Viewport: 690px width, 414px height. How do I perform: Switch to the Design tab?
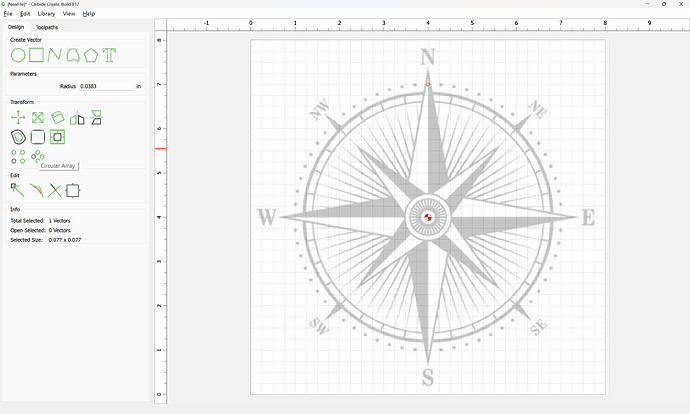pos(16,27)
